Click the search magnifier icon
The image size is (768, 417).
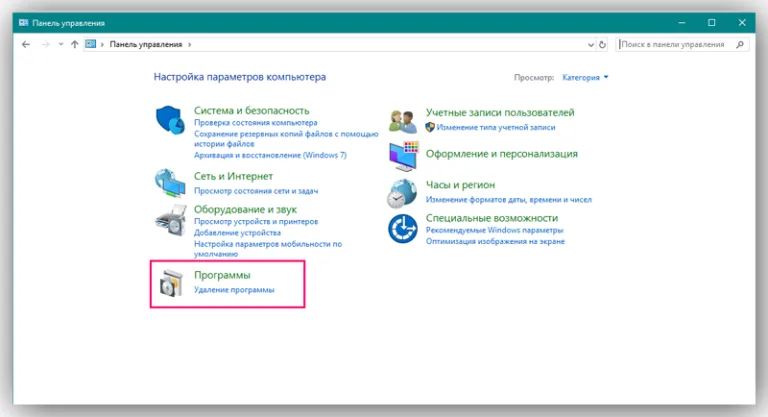point(740,45)
